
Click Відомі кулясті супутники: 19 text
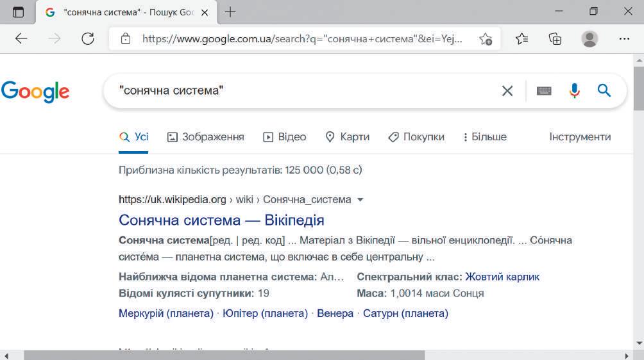[194, 293]
